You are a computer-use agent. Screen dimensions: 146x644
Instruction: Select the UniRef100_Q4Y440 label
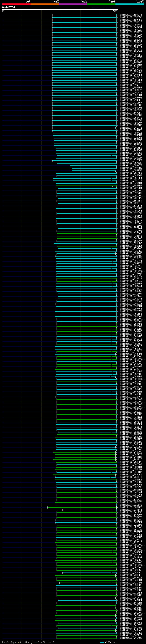click(x=131, y=572)
